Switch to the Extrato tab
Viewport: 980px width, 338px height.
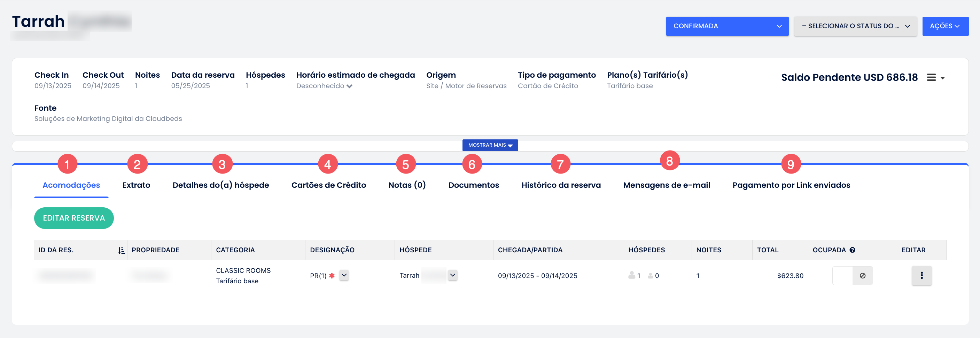tap(136, 185)
